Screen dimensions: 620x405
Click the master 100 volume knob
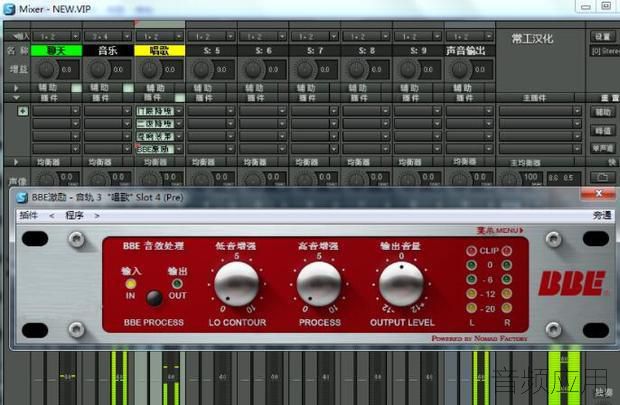pyautogui.click(x=509, y=179)
